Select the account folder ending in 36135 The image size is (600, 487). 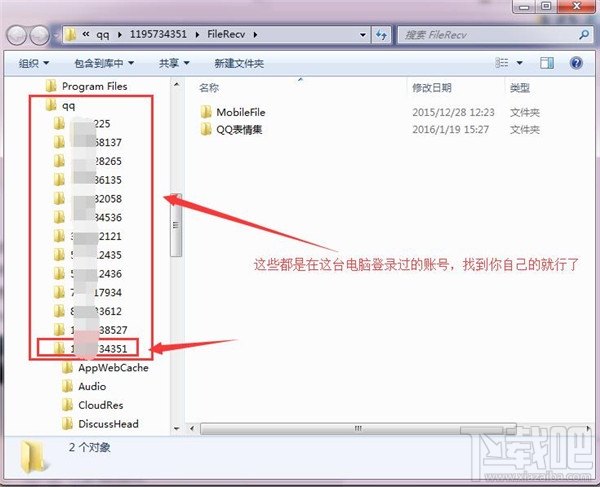[88, 180]
